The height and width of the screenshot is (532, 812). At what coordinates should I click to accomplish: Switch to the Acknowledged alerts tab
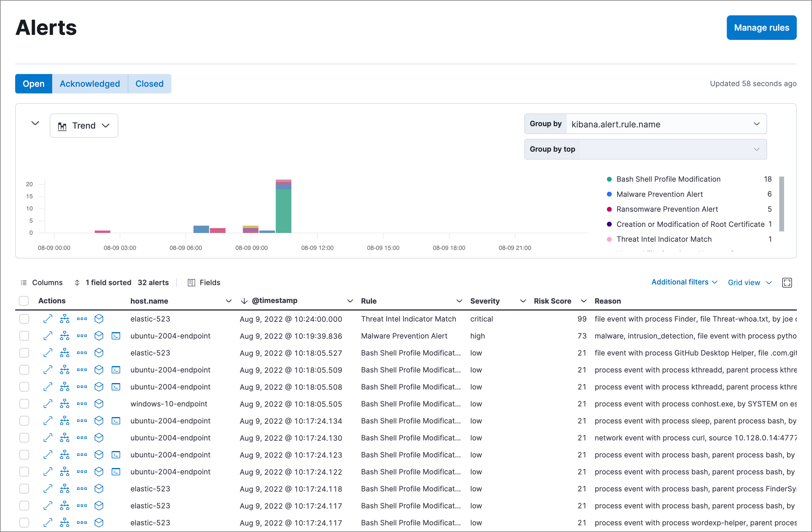coord(90,83)
